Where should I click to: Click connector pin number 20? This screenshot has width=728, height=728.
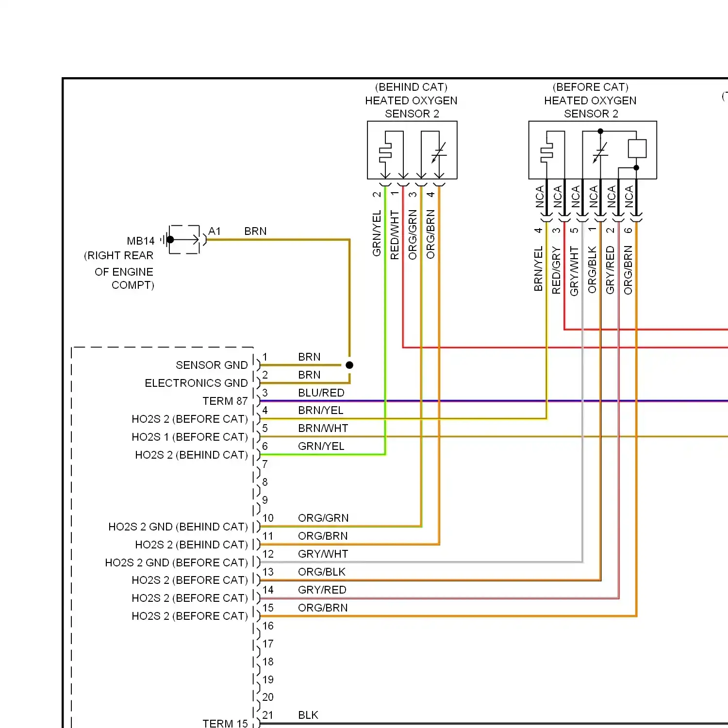pos(268,697)
